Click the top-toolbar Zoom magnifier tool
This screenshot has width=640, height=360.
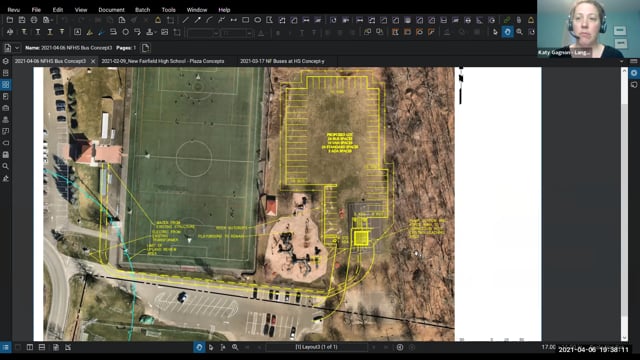[519, 32]
